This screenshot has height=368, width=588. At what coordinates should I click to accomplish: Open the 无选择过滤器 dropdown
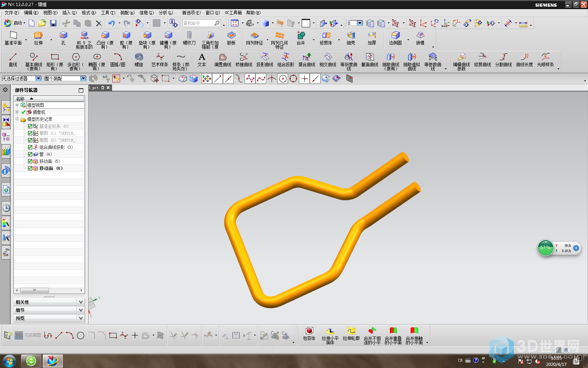(38, 79)
